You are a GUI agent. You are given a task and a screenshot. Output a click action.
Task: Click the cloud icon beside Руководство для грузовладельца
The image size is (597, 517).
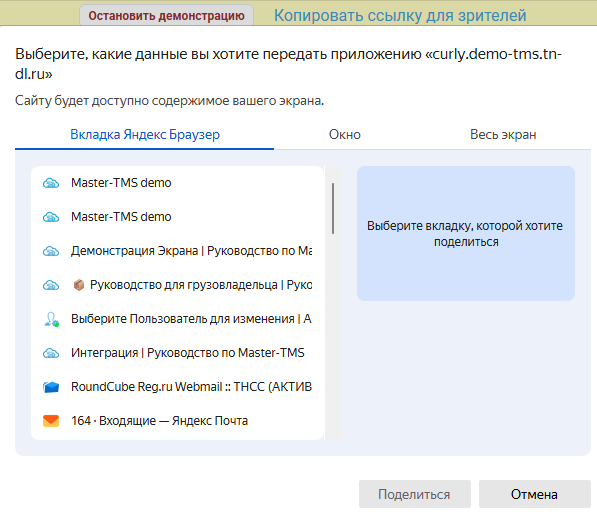(51, 285)
